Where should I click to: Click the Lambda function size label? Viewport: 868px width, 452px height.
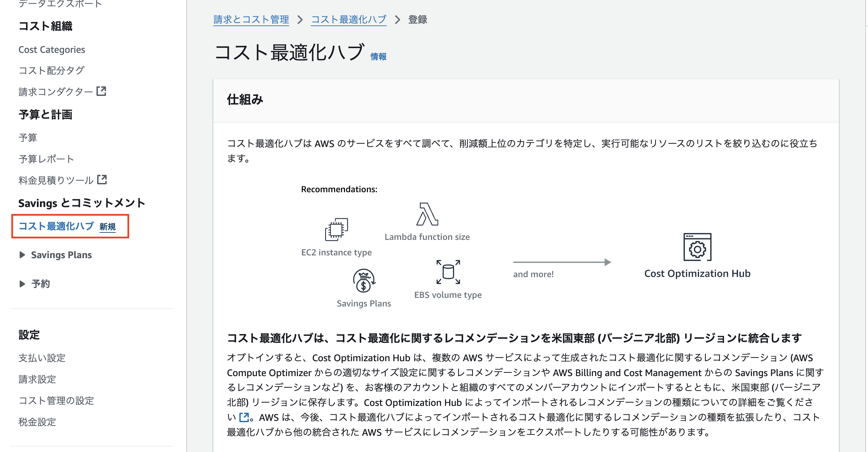click(427, 237)
